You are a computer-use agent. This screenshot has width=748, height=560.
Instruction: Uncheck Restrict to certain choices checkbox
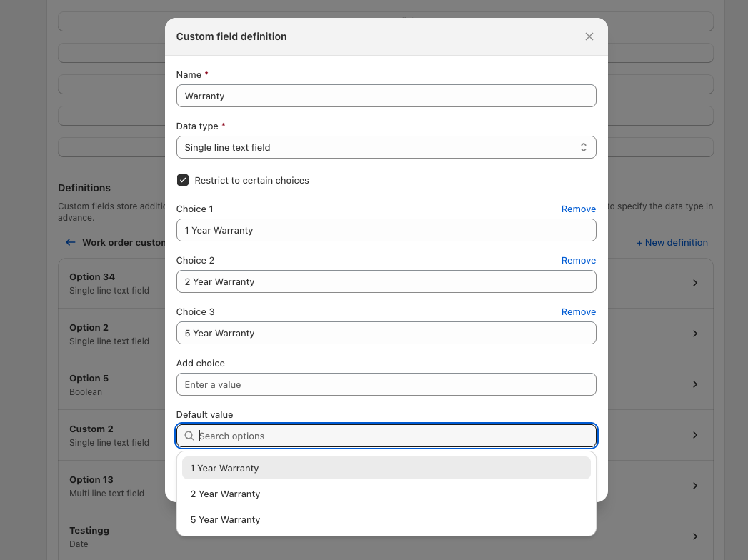[x=183, y=181]
